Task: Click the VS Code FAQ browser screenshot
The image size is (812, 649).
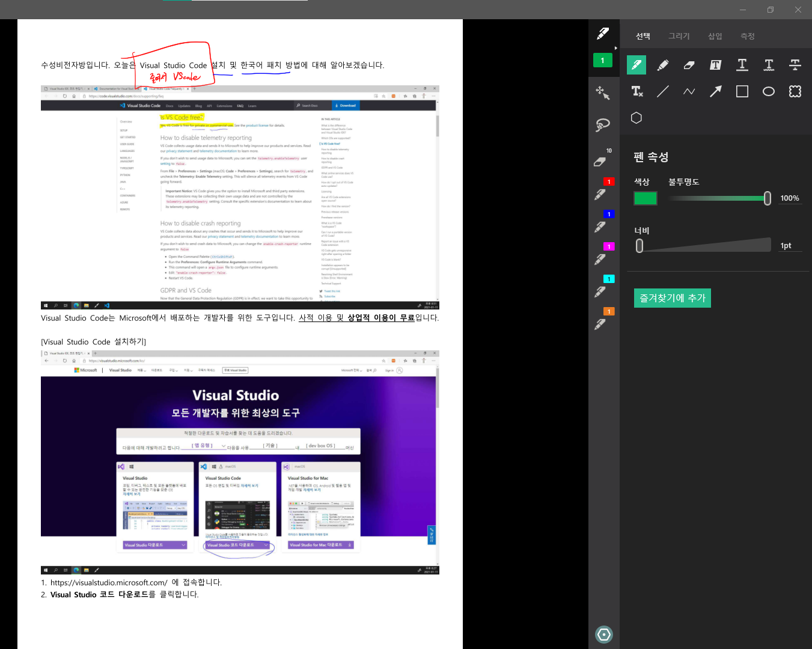Action: click(240, 197)
